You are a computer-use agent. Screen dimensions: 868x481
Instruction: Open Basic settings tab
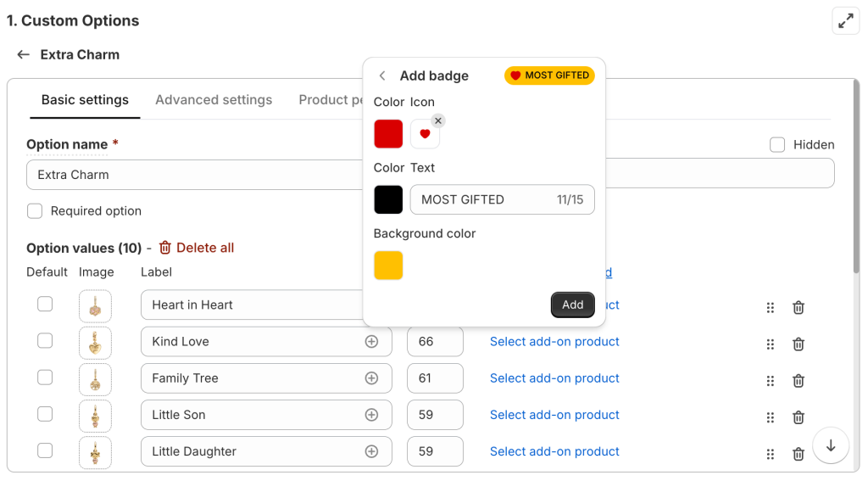point(85,100)
